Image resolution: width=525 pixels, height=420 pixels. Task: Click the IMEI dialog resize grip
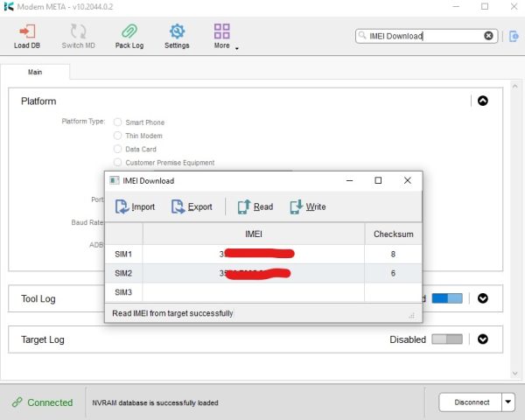tap(412, 316)
